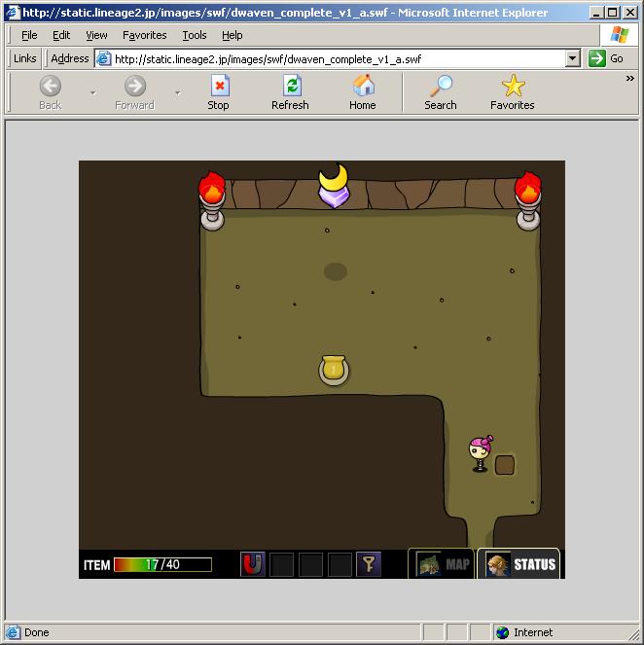Select the magnet item in inventory
Screen dimensions: 644x645
pos(253,564)
